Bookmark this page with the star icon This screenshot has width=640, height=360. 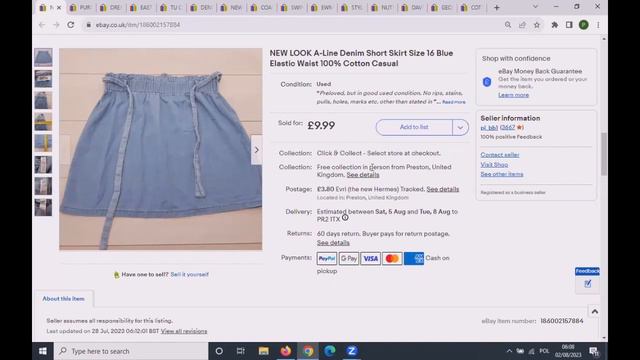537,25
